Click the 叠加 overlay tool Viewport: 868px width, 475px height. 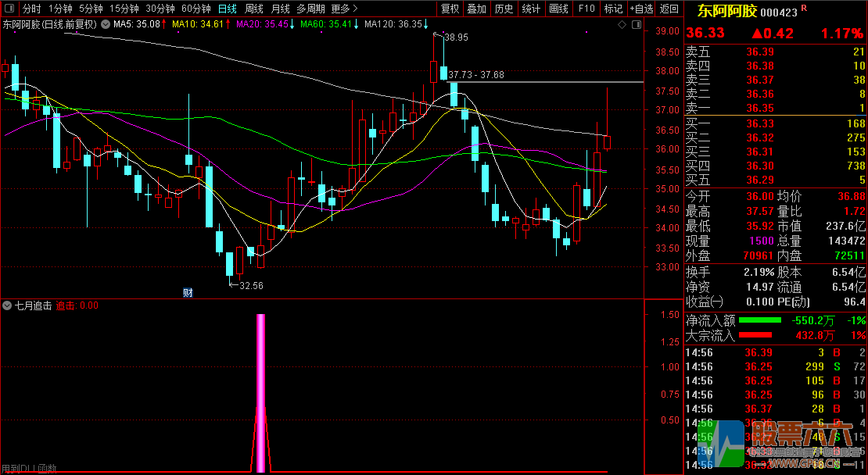476,9
